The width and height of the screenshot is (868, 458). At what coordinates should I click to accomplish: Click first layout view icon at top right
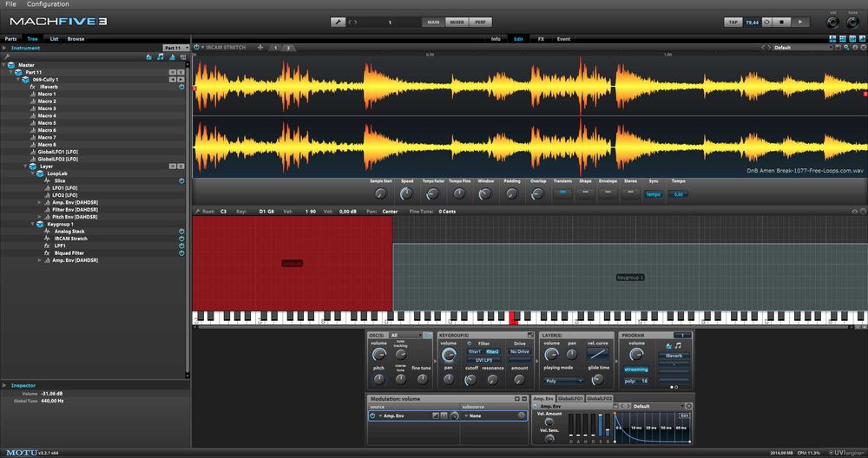point(832,39)
